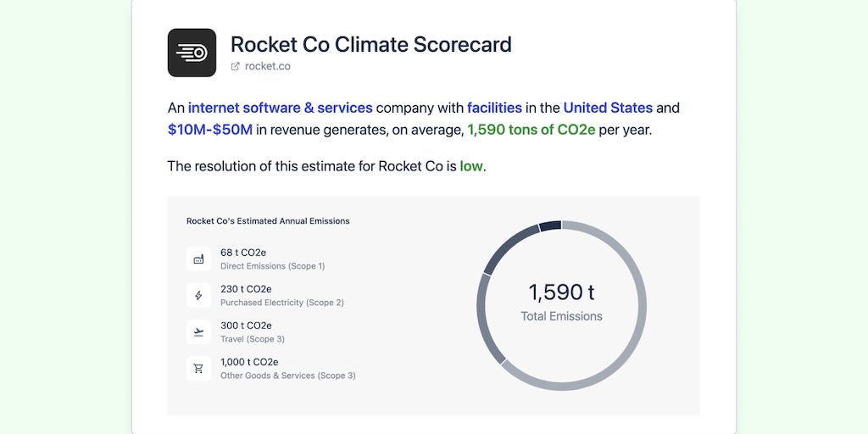Click the darkest navy donut chart segment
The height and width of the screenshot is (434, 868).
(550, 225)
